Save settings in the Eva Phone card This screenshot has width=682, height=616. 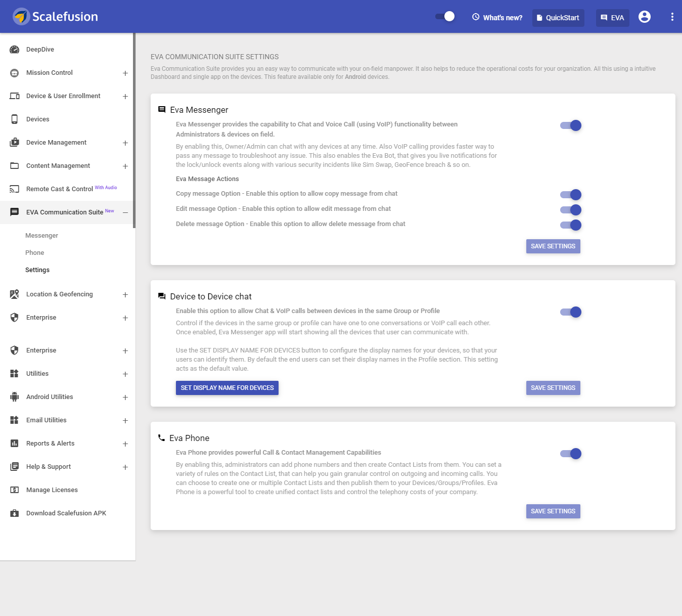553,511
